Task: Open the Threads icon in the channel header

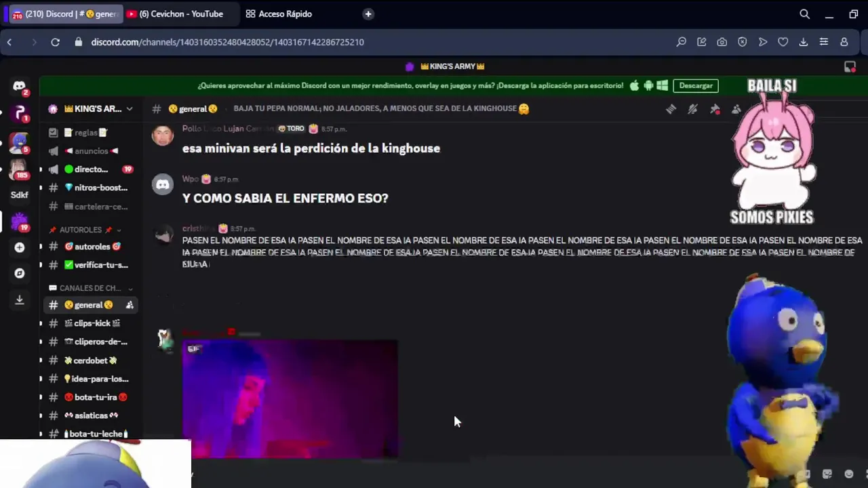Action: click(671, 109)
